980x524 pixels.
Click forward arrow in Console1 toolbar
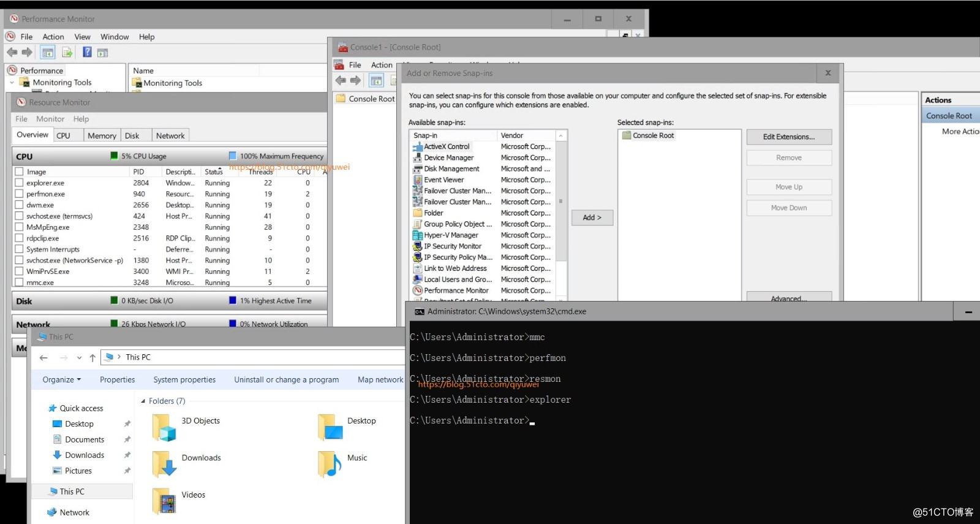[356, 80]
